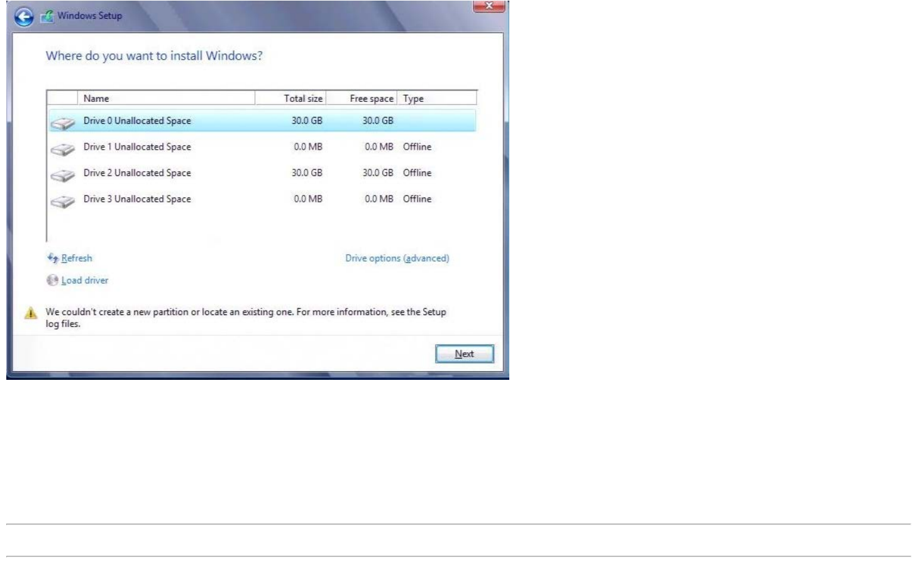Select the Drive 2 disk icon
The width and height of the screenshot is (918, 588).
click(63, 175)
